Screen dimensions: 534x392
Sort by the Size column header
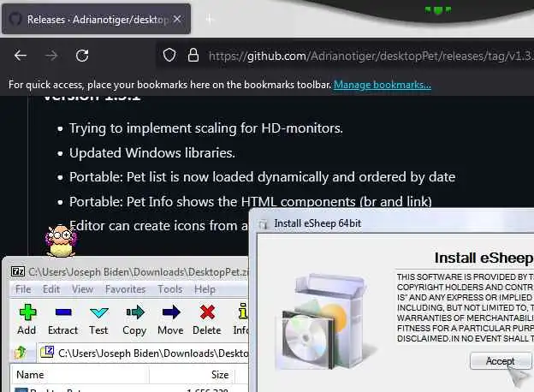click(192, 375)
